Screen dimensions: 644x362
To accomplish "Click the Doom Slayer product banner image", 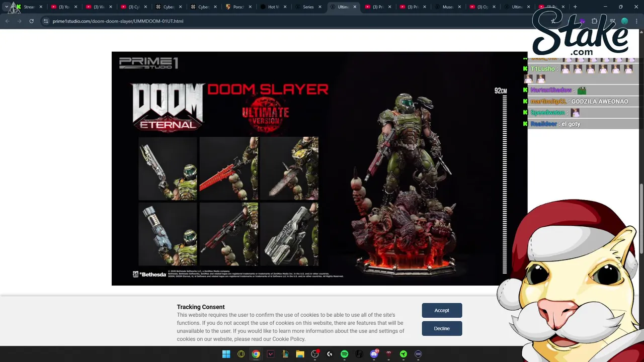I will (319, 168).
